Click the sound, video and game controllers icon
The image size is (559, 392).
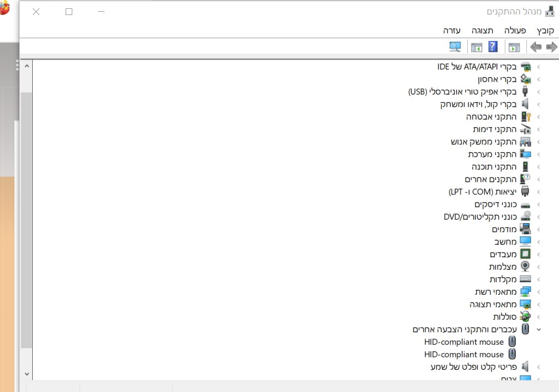click(525, 104)
